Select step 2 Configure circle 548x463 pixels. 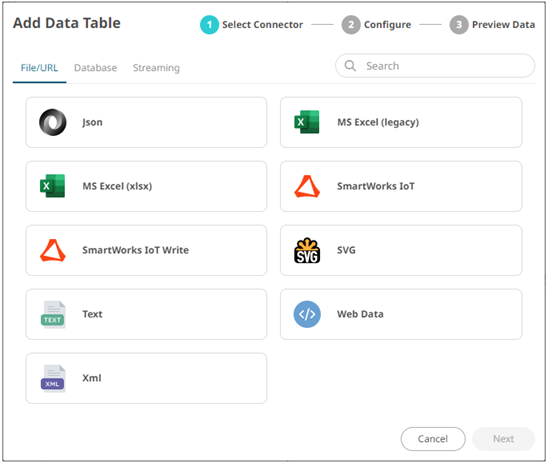[x=351, y=25]
